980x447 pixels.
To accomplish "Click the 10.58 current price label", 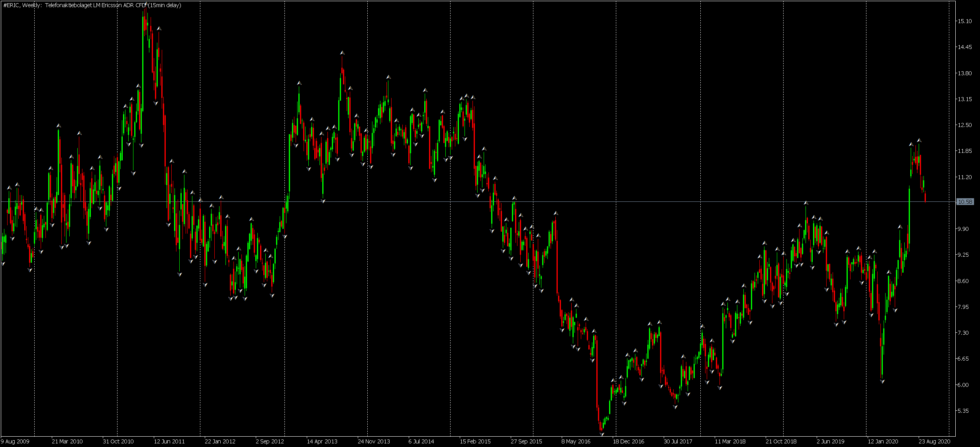I will [965, 202].
